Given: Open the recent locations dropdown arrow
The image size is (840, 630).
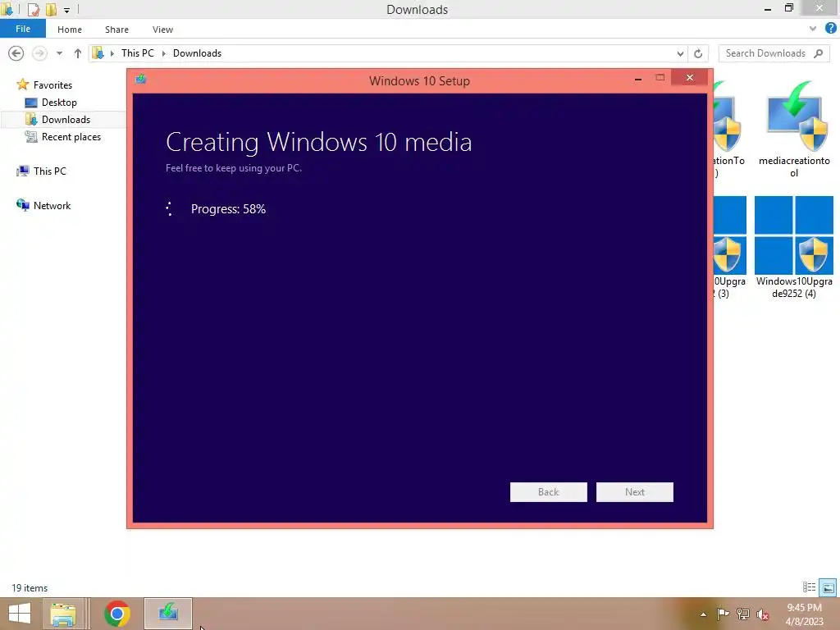Looking at the screenshot, I should 59,53.
